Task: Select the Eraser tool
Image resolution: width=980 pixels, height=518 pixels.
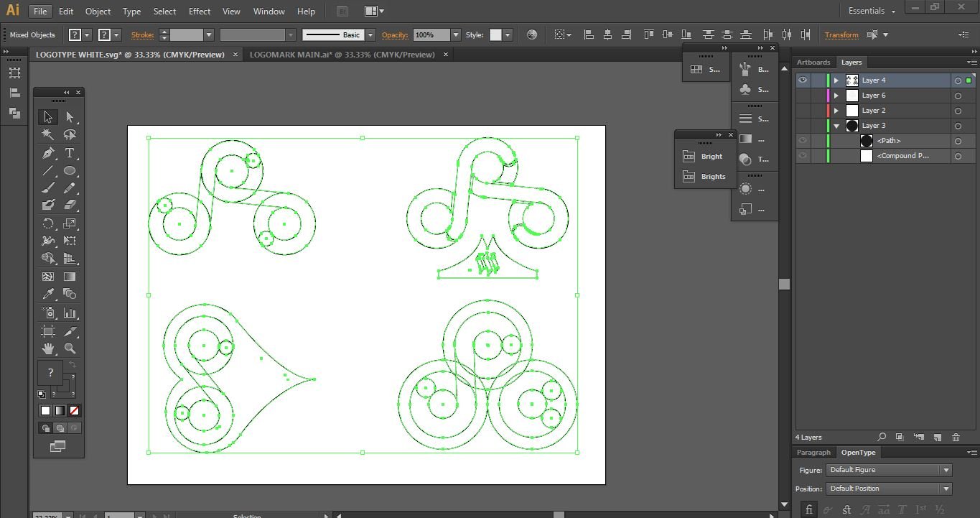Action: [70, 205]
